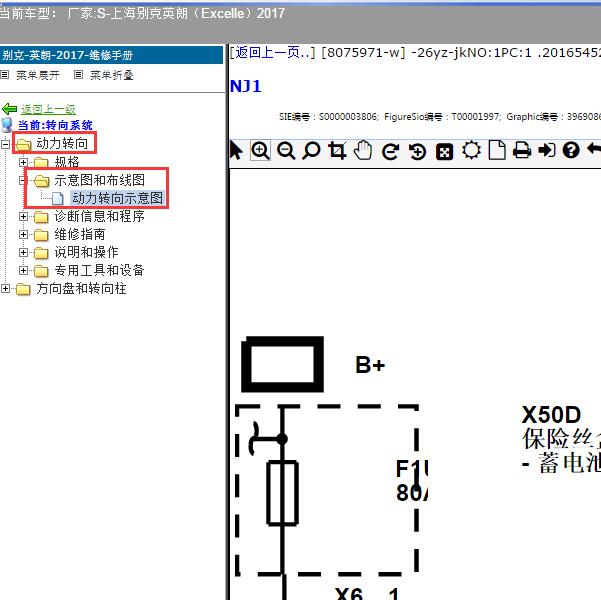The height and width of the screenshot is (600, 601).
Task: Collapse the 动力转向 tree node
Action: [5, 144]
